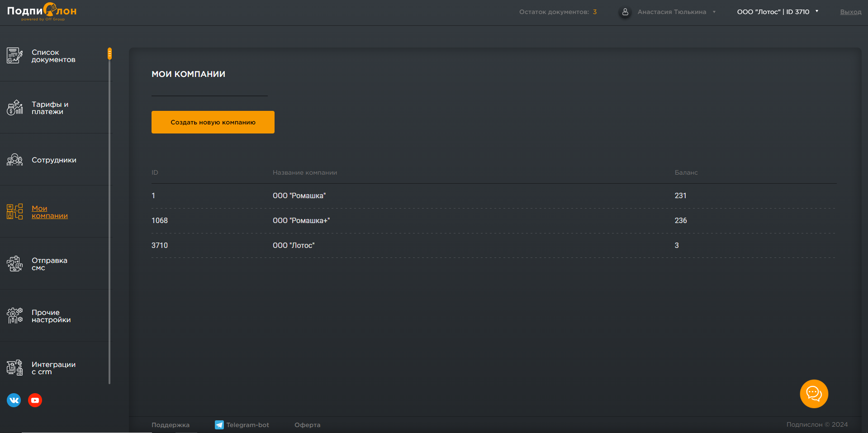Click the tariffs and payments money icon
The width and height of the screenshot is (868, 433).
[14, 108]
